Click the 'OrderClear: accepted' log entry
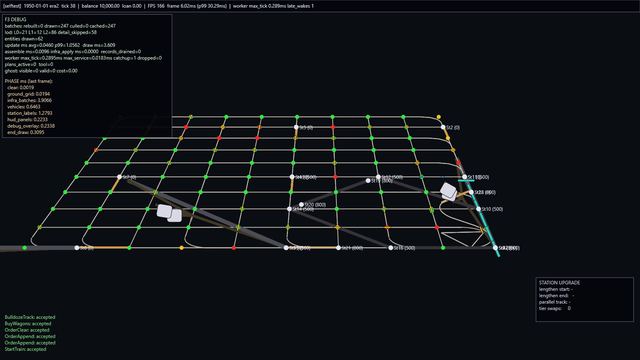The height and width of the screenshot is (360, 640). point(27,330)
